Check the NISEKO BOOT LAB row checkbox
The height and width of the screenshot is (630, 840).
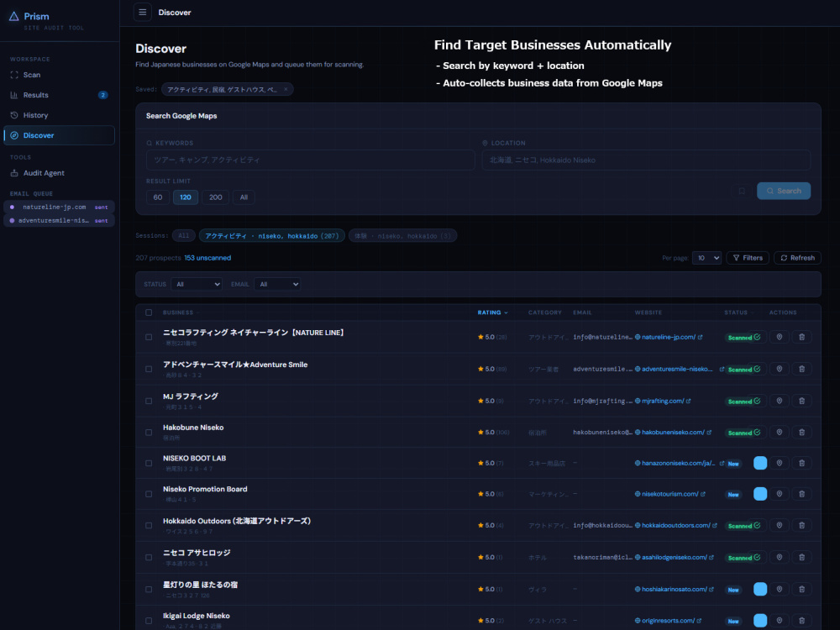[x=149, y=464]
